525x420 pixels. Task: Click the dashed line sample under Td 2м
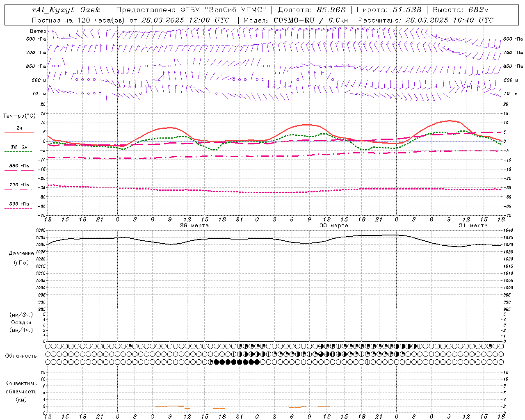tap(18, 152)
